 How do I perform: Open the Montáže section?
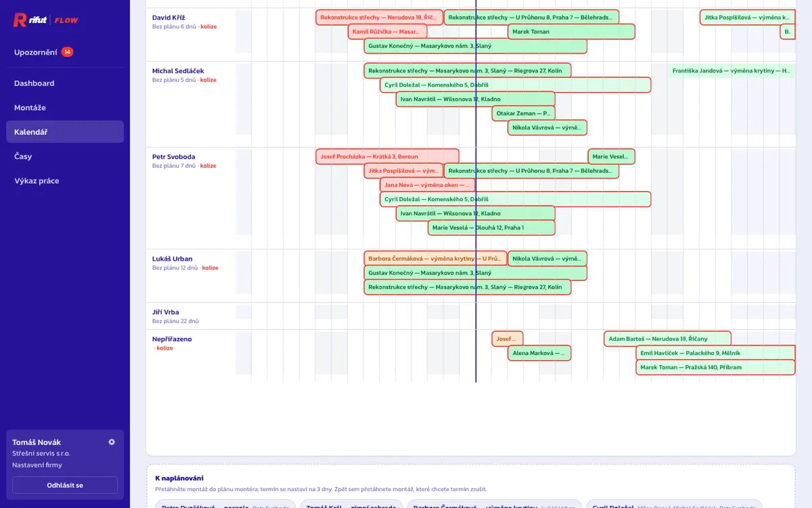point(65,108)
